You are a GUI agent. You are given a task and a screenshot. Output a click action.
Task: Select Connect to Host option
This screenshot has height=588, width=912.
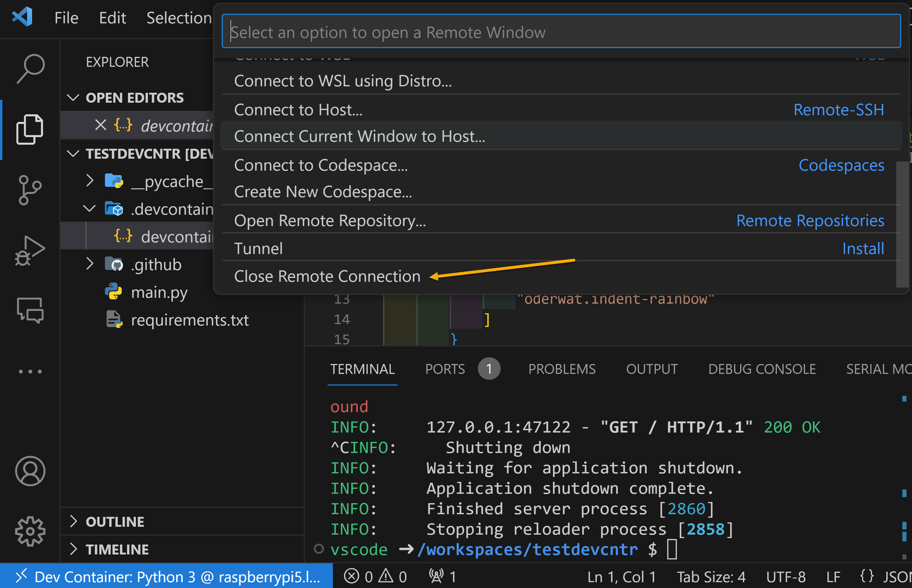pos(561,110)
